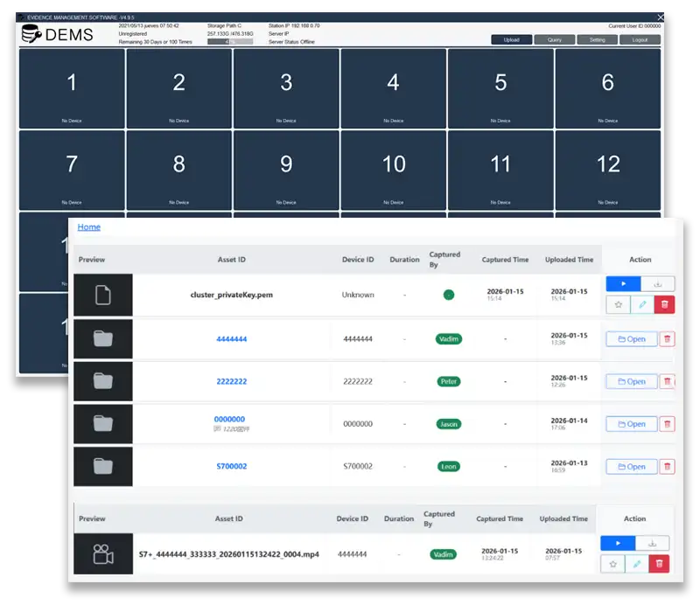Close the Evidence Management Software window
The width and height of the screenshot is (700, 612).
pos(661,17)
